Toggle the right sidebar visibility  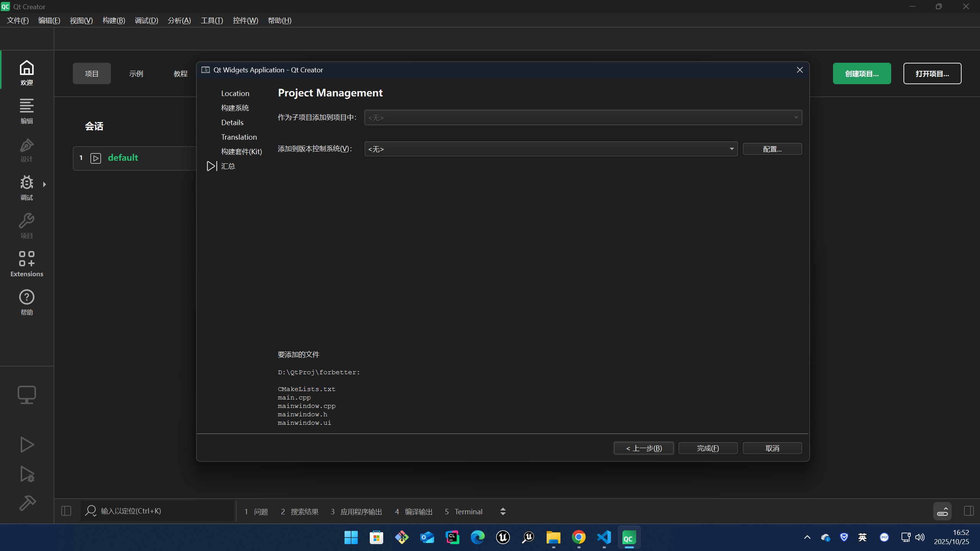pos(969,511)
